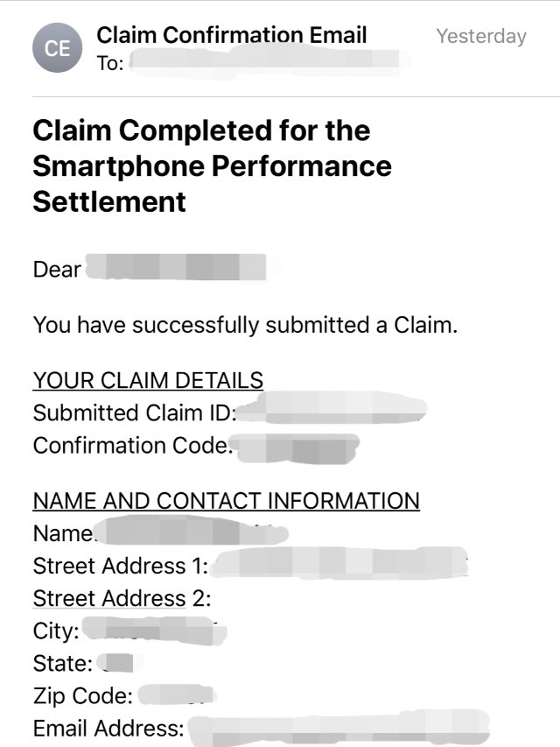Click the Street Address 2 label
The width and height of the screenshot is (560, 747).
(x=122, y=598)
